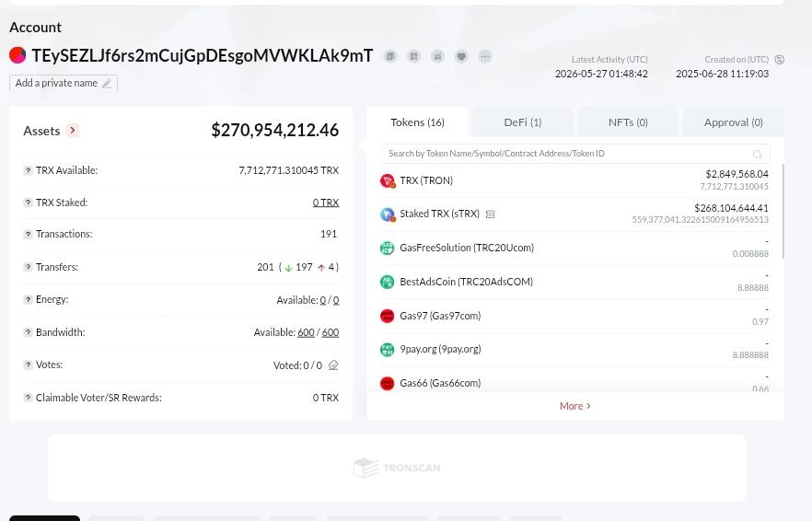812x521 pixels.
Task: Click the incoming transfers count 197
Action: [304, 267]
